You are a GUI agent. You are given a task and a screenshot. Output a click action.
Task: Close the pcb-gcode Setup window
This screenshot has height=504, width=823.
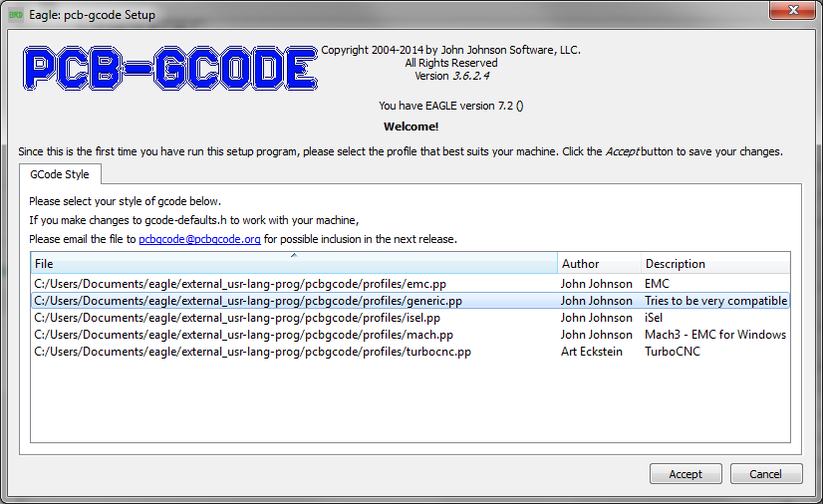click(x=792, y=10)
